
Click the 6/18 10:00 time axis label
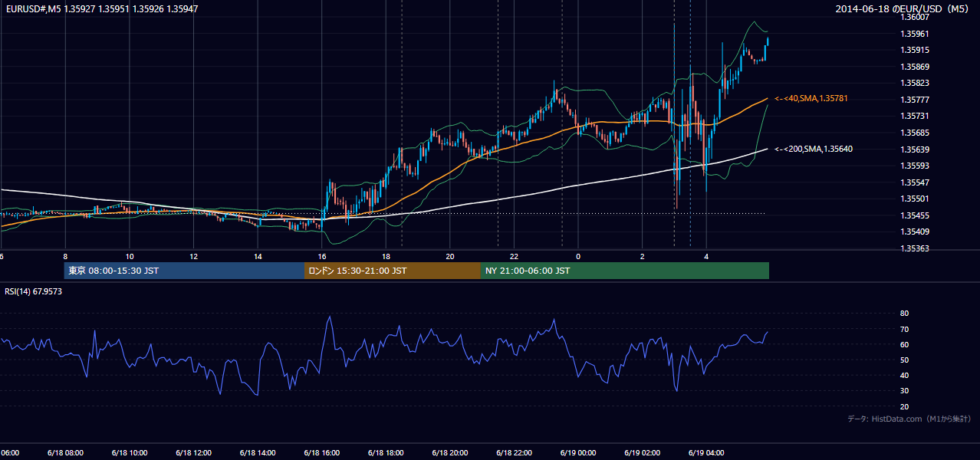tap(129, 452)
